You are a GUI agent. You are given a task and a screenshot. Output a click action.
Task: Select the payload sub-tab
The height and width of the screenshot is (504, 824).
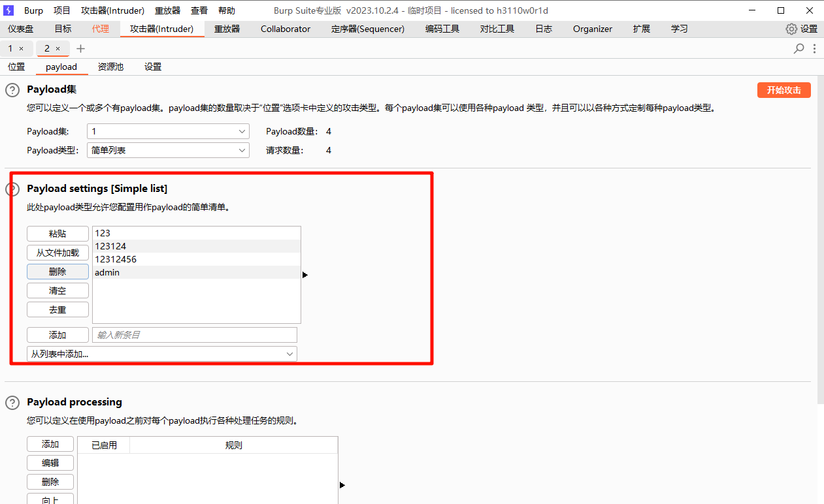click(61, 67)
